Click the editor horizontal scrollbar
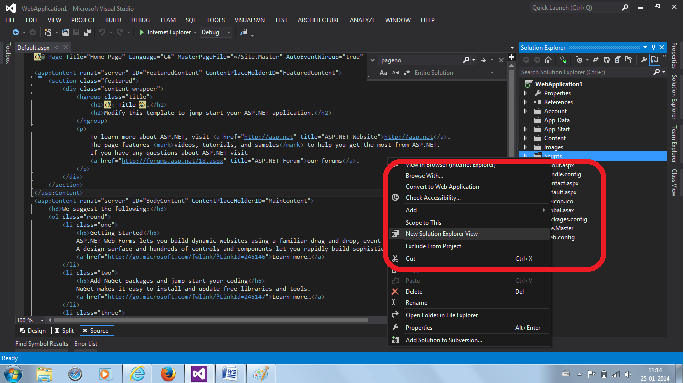 point(210,320)
